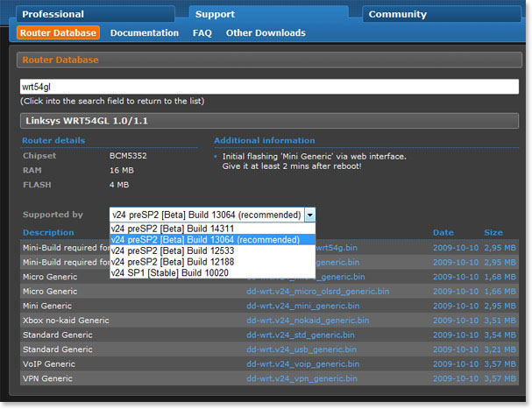Click the orange Router Database panel title

pos(60,60)
